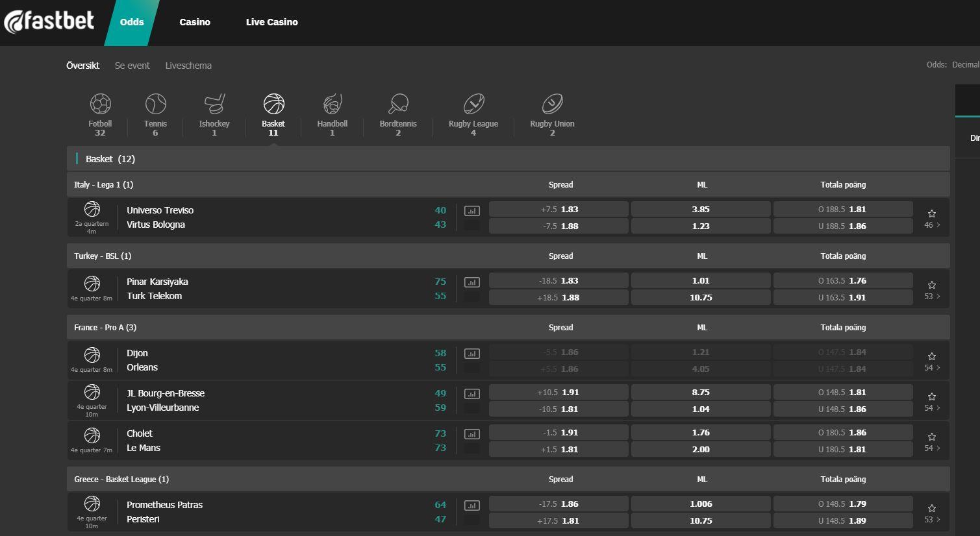Select the Rugby League sport icon
The image size is (980, 536).
coord(473,104)
